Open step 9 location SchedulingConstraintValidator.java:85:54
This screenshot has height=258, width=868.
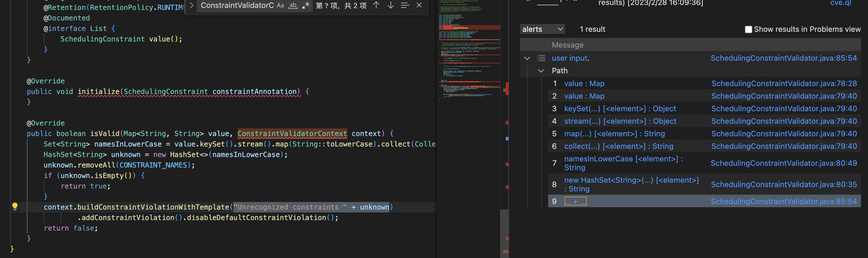tap(784, 201)
